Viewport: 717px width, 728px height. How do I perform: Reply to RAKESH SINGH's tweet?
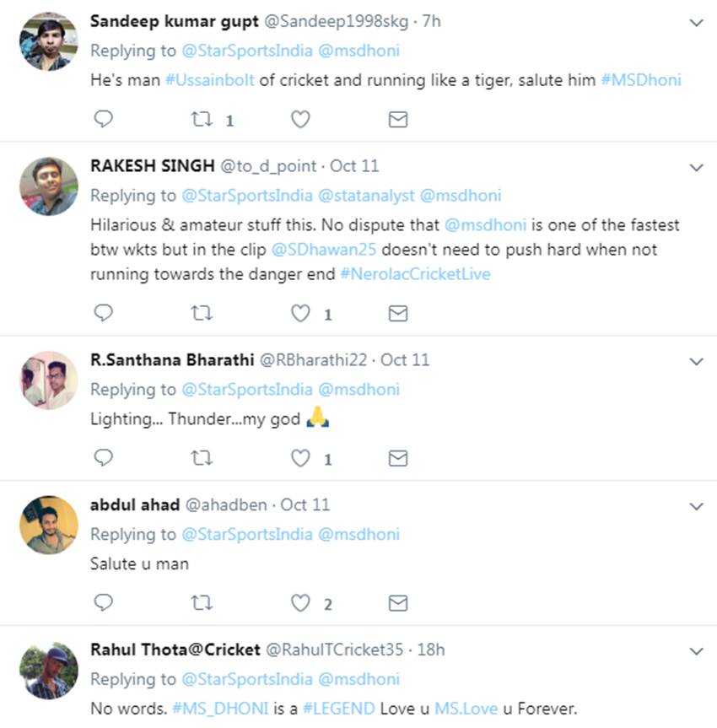pos(103,314)
